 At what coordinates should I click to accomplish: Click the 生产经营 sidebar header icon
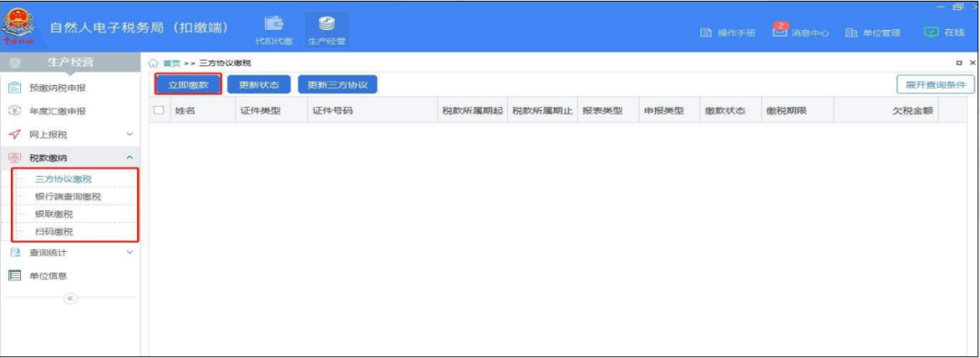click(15, 63)
